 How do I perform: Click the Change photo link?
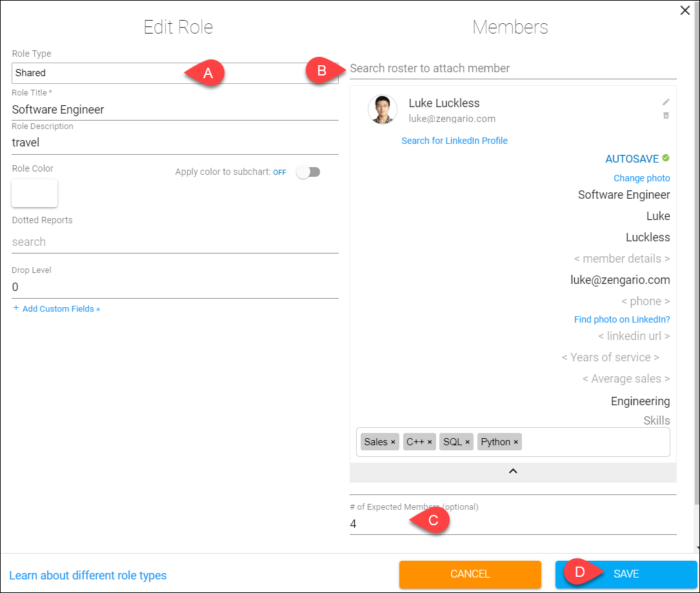(x=641, y=178)
